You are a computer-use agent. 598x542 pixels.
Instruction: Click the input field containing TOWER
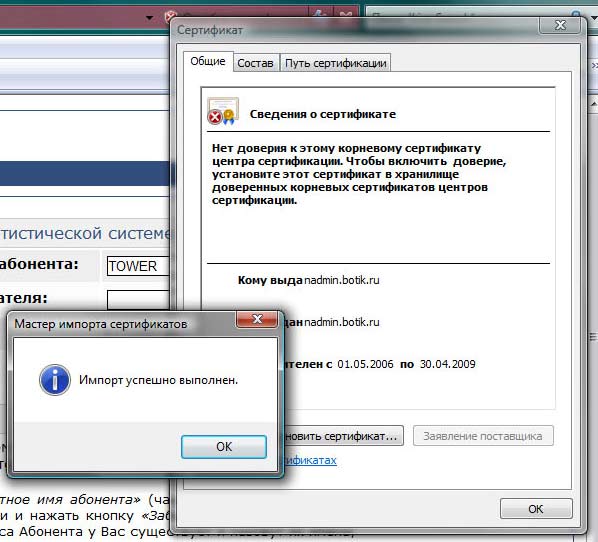pyautogui.click(x=138, y=266)
